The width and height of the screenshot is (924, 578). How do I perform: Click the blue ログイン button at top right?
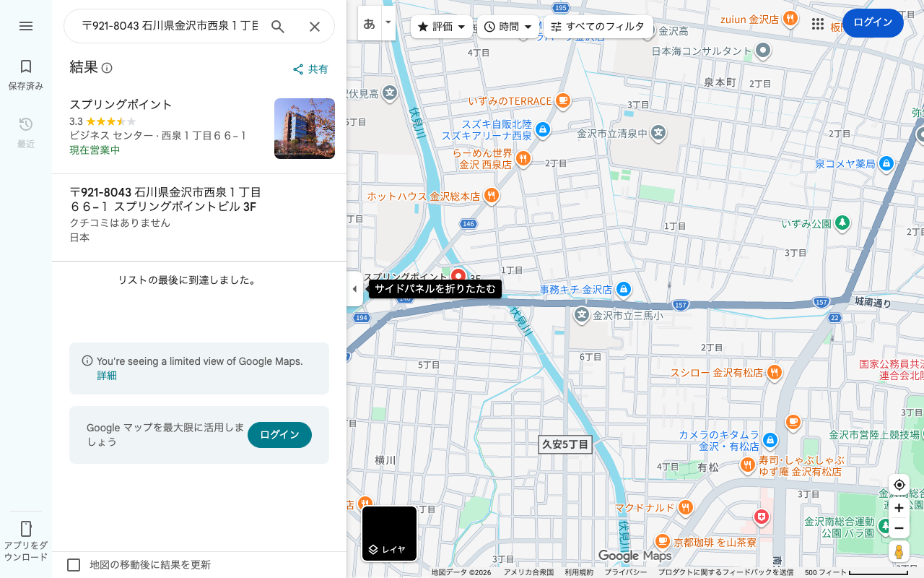(873, 23)
